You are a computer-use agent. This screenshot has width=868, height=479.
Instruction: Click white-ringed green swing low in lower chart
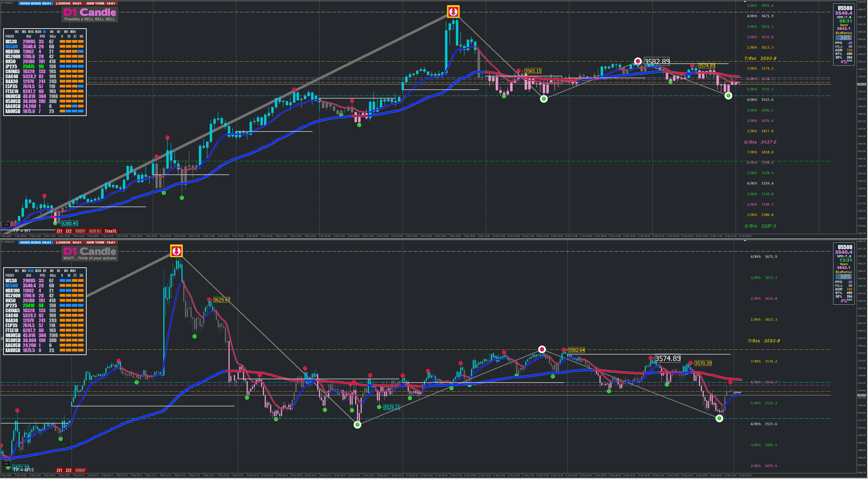click(x=357, y=425)
